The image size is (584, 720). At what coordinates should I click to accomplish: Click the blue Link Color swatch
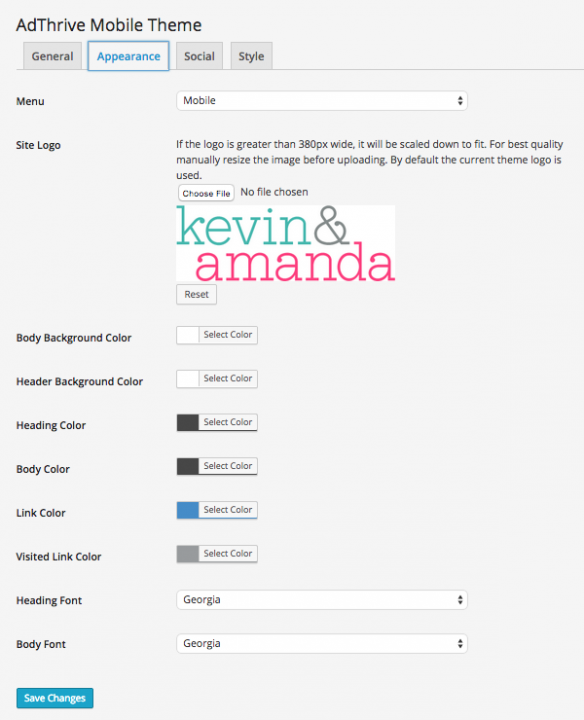click(x=188, y=510)
